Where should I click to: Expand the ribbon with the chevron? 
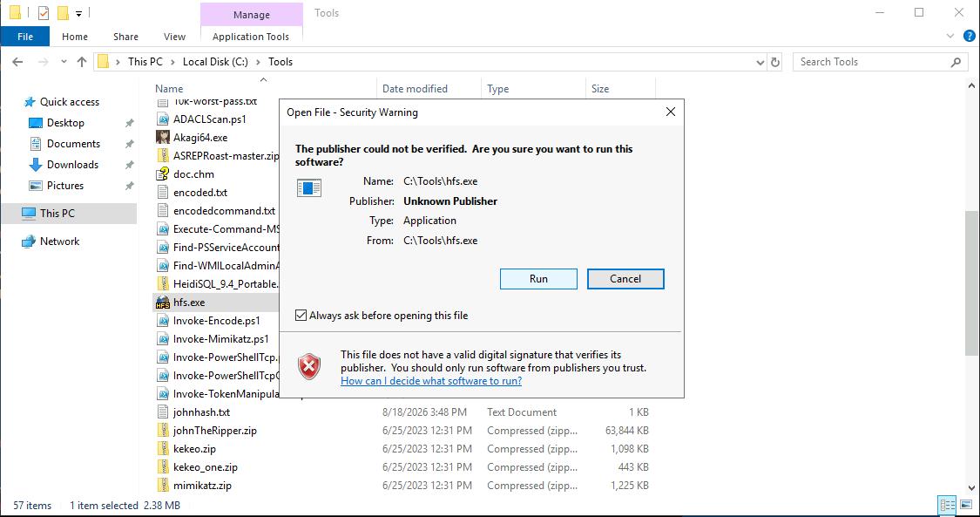click(950, 37)
